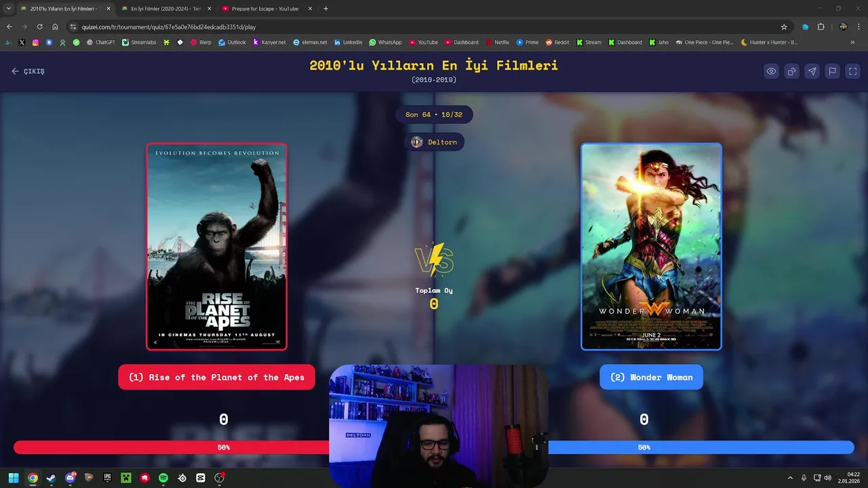Viewport: 868px width, 488px height.
Task: Open the Hunter x Hunter bookmark
Action: [x=769, y=42]
